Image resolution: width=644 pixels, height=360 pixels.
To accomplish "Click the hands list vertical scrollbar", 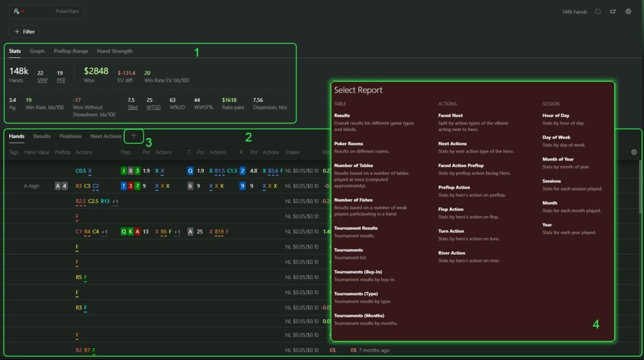I will [640, 188].
